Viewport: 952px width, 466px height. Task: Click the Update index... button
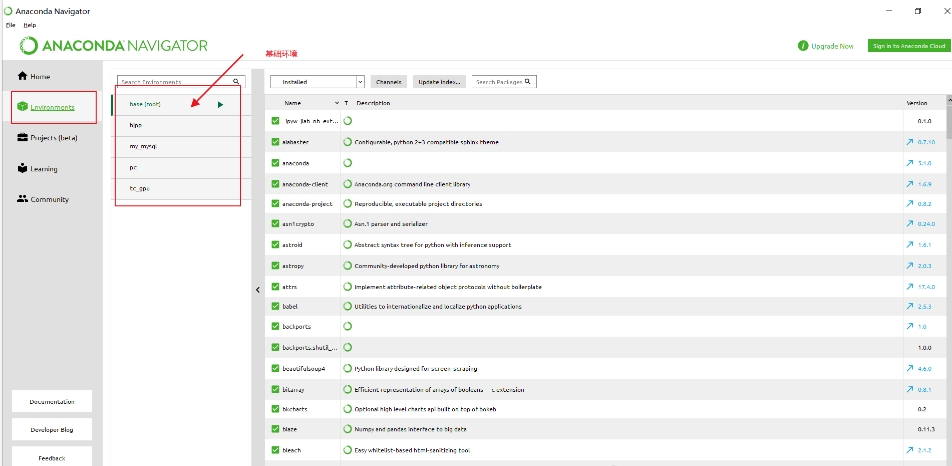tap(439, 81)
